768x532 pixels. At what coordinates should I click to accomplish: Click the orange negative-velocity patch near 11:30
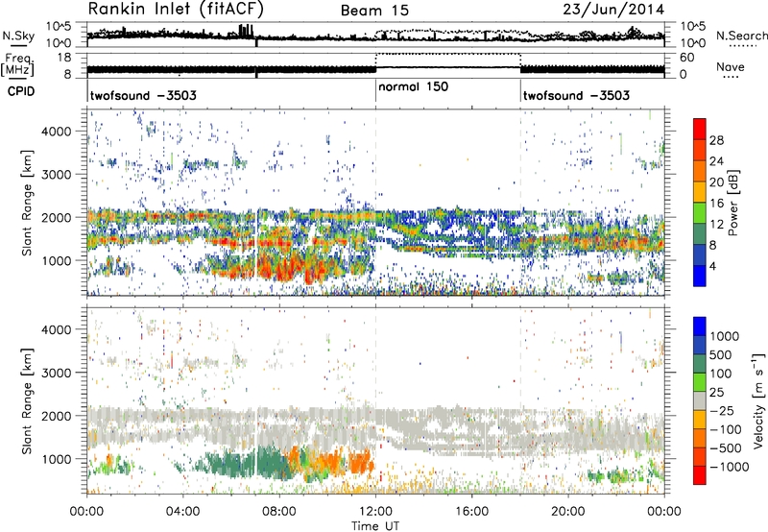coord(362,463)
